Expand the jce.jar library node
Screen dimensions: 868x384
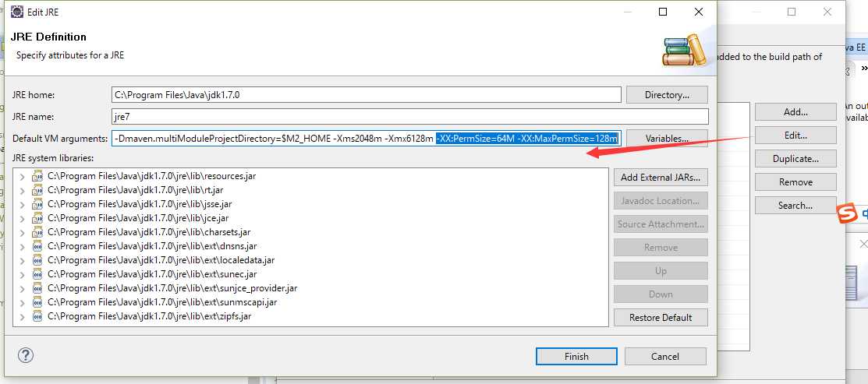[x=22, y=219]
